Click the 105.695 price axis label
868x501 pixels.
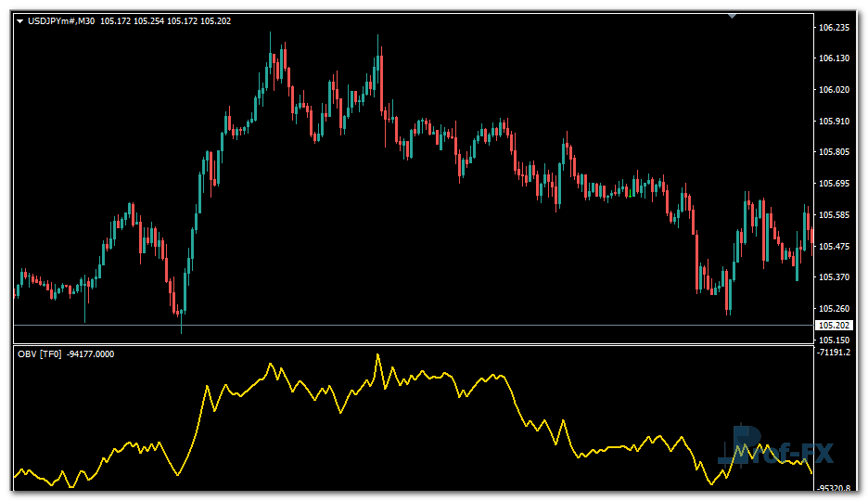[x=835, y=184]
